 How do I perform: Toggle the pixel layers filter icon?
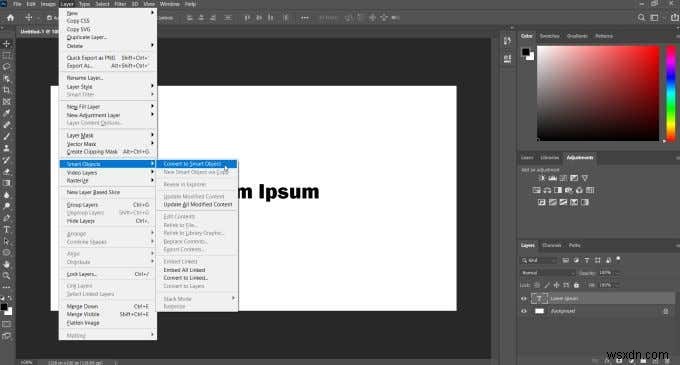coord(566,260)
